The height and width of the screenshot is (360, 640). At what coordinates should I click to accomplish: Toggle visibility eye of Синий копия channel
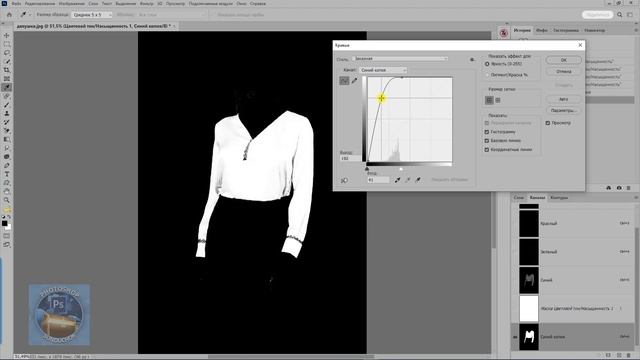515,337
